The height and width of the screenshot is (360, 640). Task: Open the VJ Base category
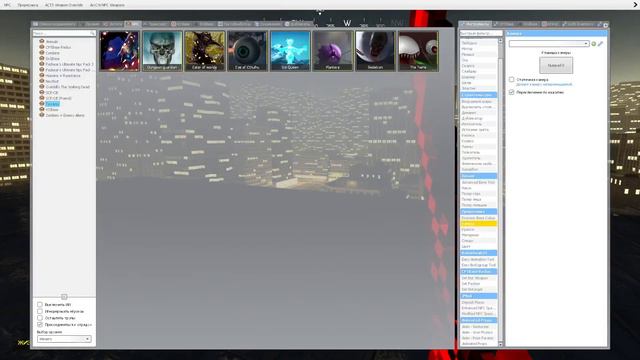point(52,110)
